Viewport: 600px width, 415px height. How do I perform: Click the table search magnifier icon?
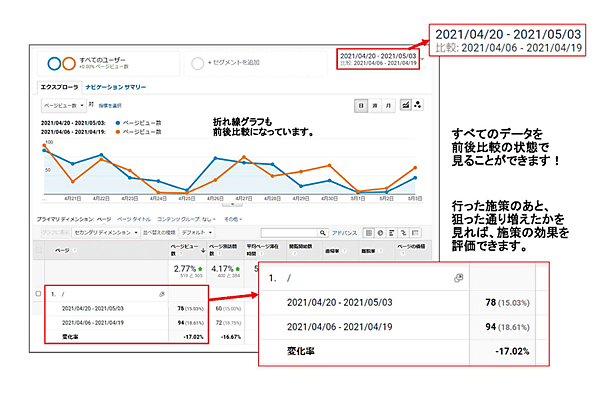[324, 231]
